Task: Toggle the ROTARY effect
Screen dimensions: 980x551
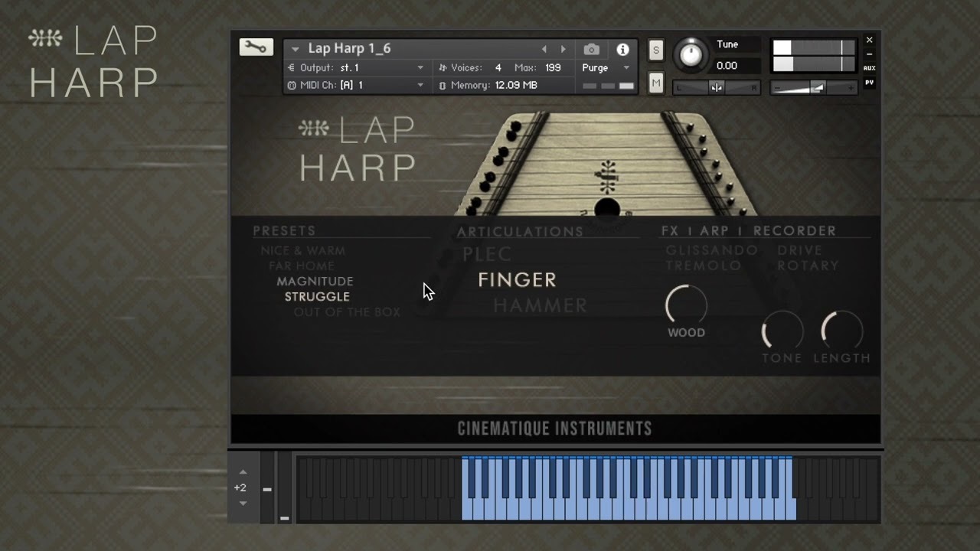Action: 808,266
